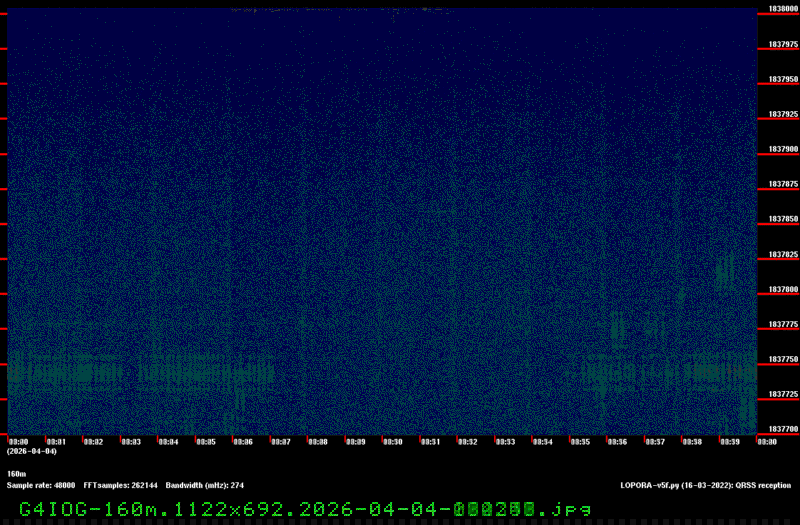
Task: Click the 1838000 frequency scale label
Action: click(x=782, y=9)
